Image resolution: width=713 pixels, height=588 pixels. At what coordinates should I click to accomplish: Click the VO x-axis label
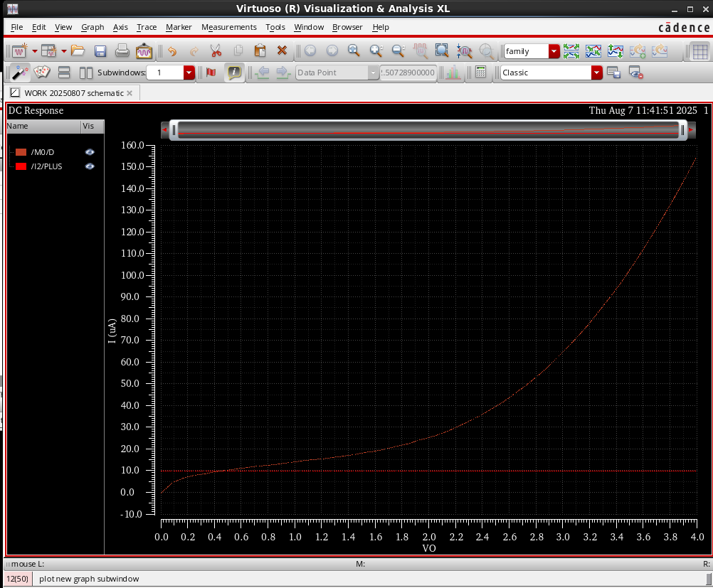429,548
